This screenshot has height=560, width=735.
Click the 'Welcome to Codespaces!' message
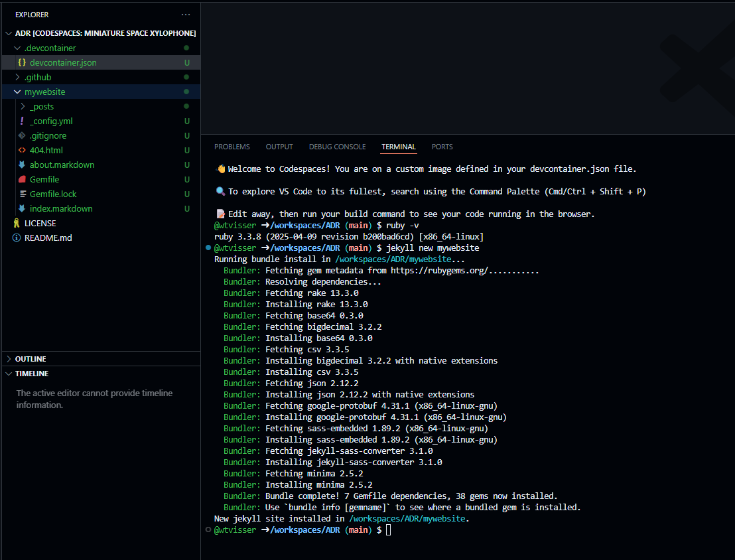426,169
